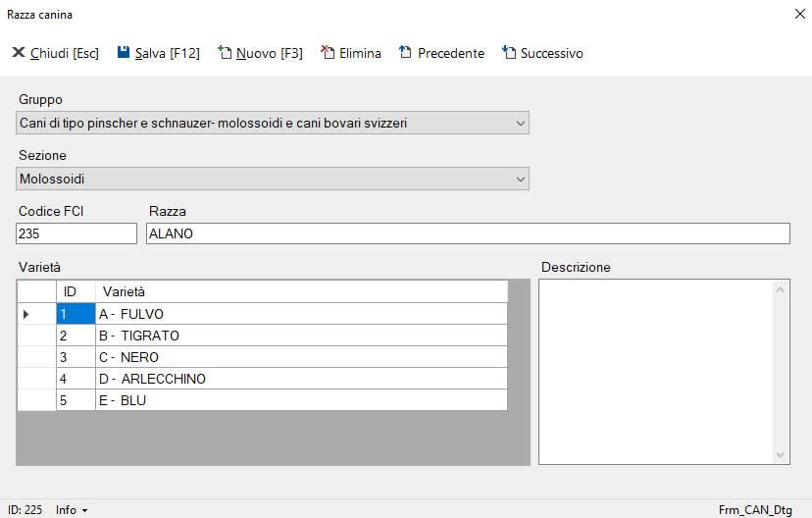Click the Salva floppy disk icon
This screenshot has height=518, width=812.
124,53
